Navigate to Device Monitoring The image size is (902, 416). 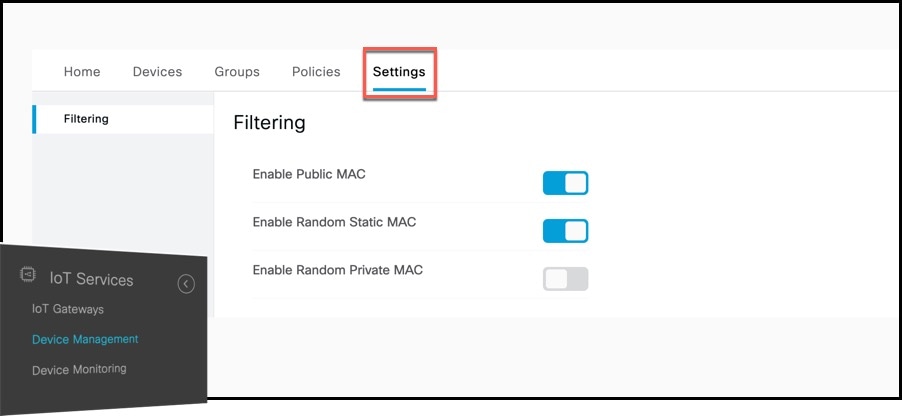(79, 369)
